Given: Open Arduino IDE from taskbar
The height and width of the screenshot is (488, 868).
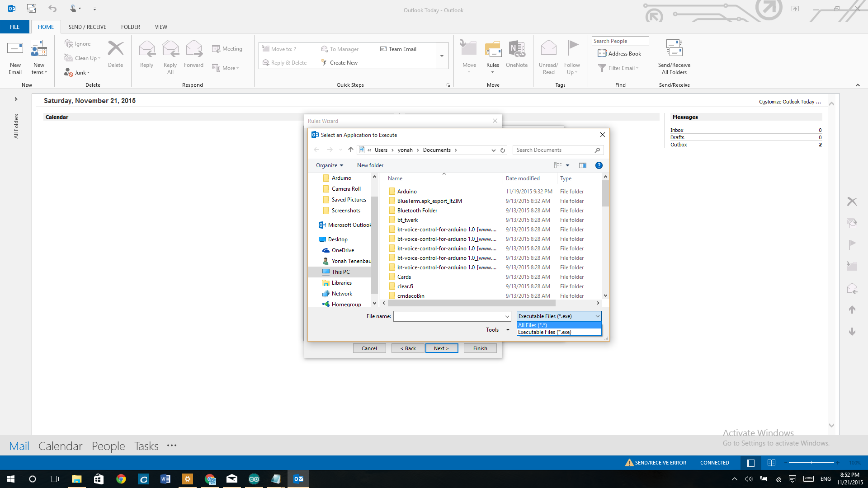Looking at the screenshot, I should pos(254,479).
